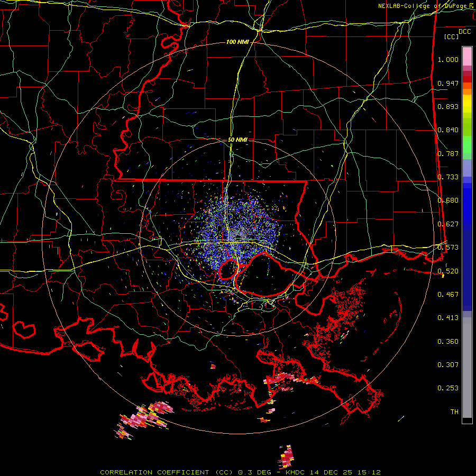Click the DCC product label above the scale

pos(464,32)
